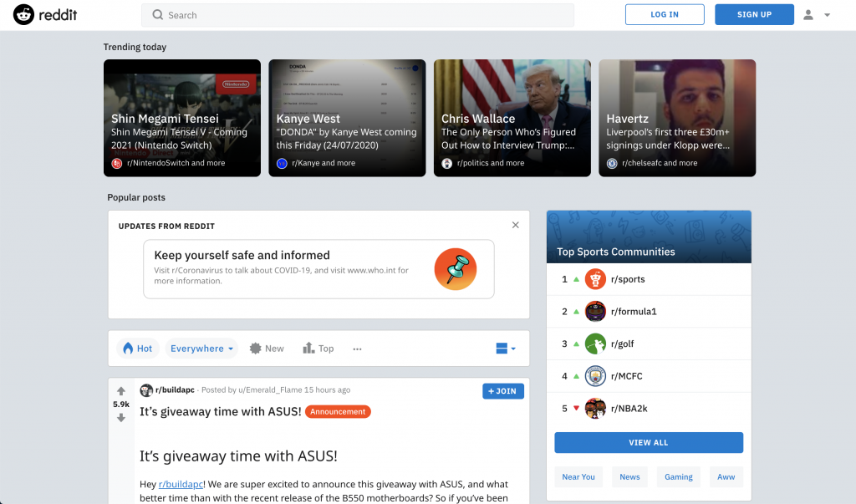Image resolution: width=856 pixels, height=504 pixels.
Task: Expand the Everywhere location dropdown
Action: tap(201, 349)
